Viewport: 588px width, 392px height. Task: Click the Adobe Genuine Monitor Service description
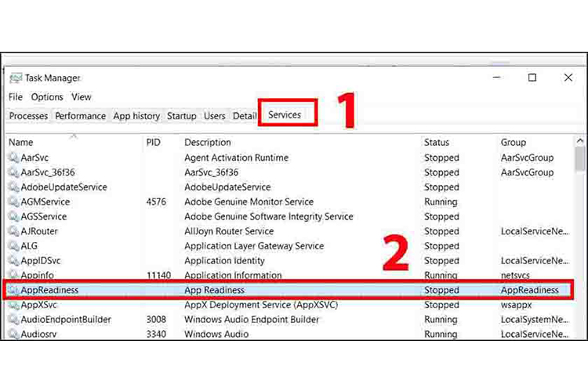point(249,201)
